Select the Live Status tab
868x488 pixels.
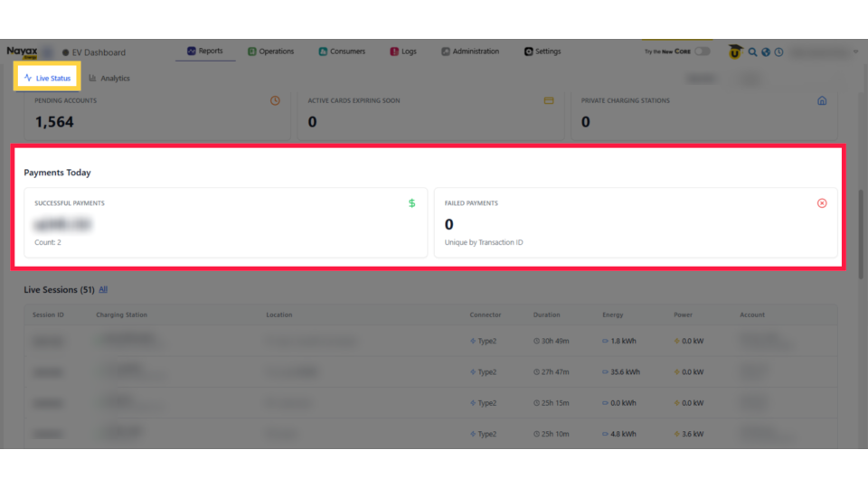tap(47, 79)
